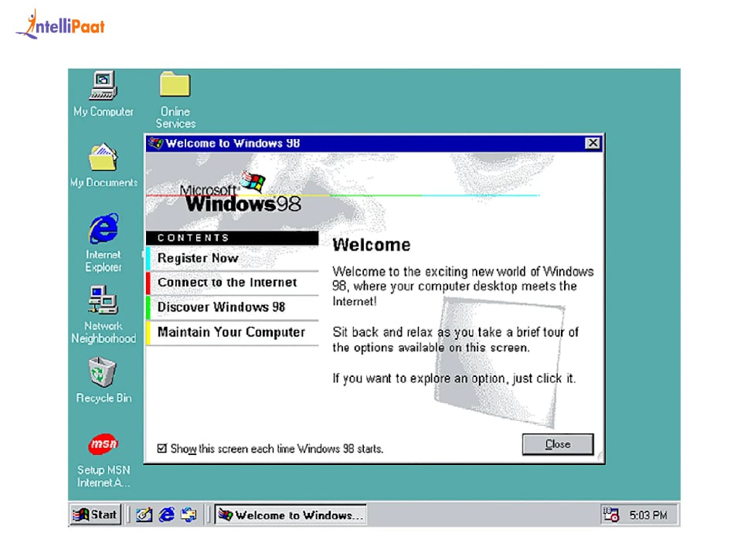734x560 pixels.
Task: Click the Close button in Welcome dialog
Action: pyautogui.click(x=558, y=444)
